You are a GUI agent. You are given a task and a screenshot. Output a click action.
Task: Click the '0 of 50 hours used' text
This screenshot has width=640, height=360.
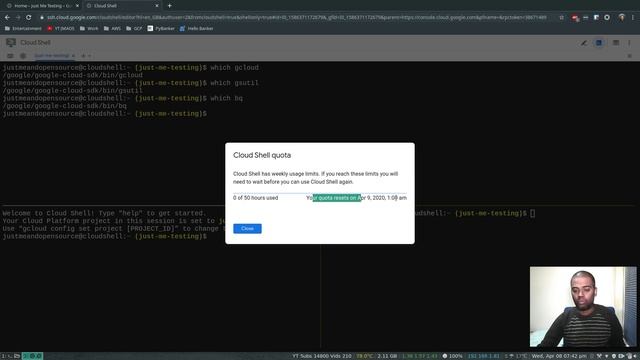(256, 198)
